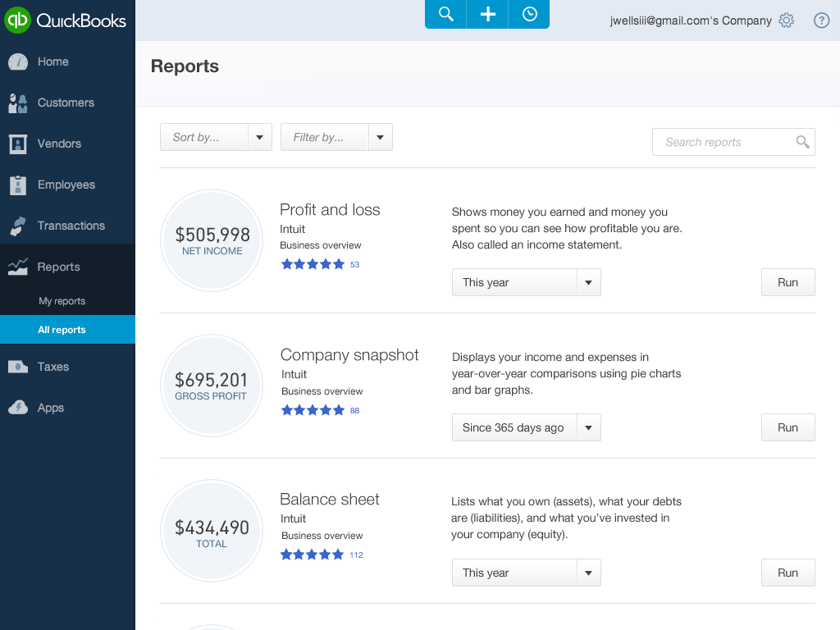Go to Transactions in the sidebar

point(71,226)
